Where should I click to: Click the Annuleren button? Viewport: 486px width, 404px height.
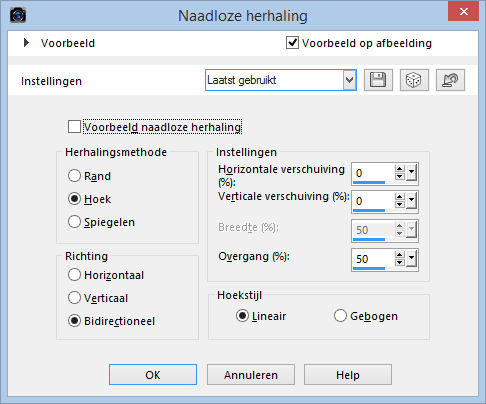coord(251,375)
